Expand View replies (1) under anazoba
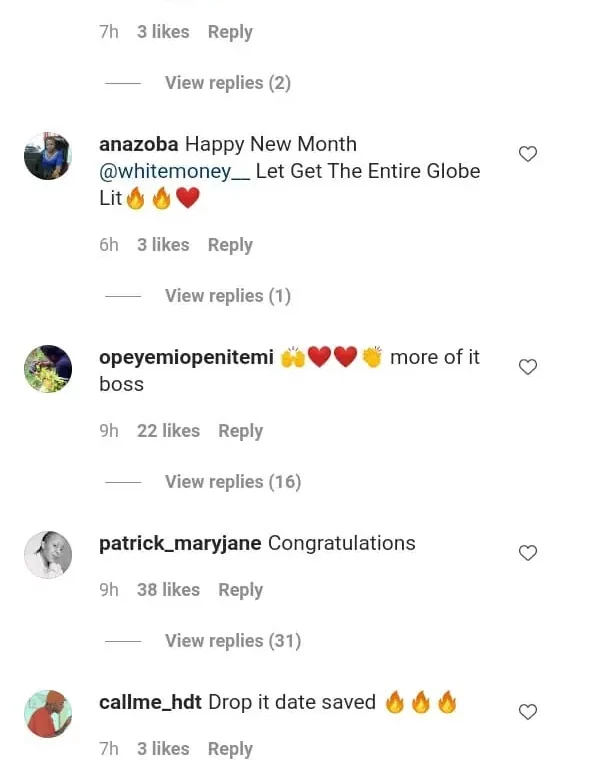This screenshot has width=600, height=760. (227, 296)
